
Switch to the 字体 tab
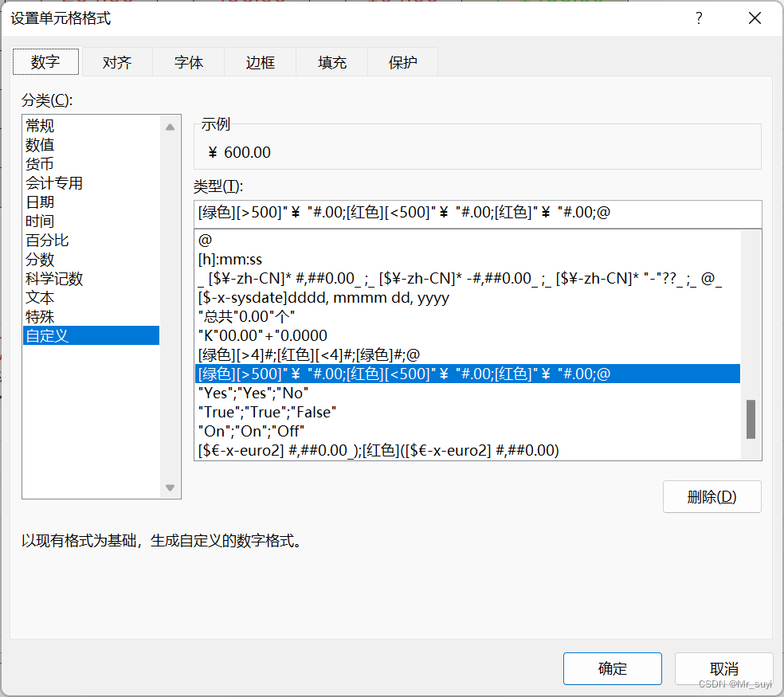(x=188, y=61)
